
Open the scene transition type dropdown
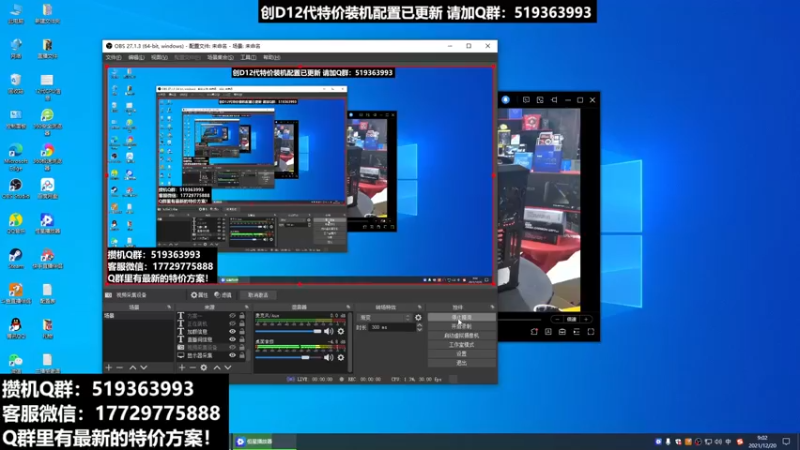pyautogui.click(x=385, y=317)
